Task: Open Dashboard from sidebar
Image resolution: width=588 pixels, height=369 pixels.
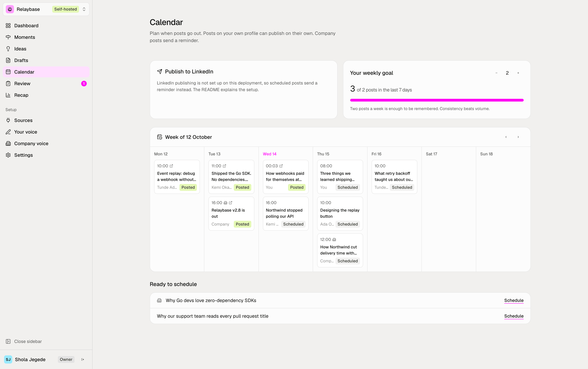Action: (46, 26)
